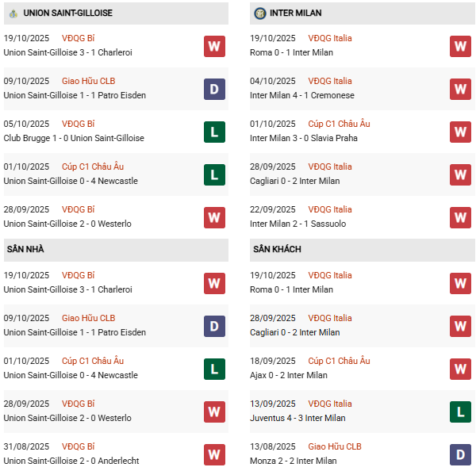Click the W badge for Anderlecht match
476x471 pixels.
[x=214, y=454]
